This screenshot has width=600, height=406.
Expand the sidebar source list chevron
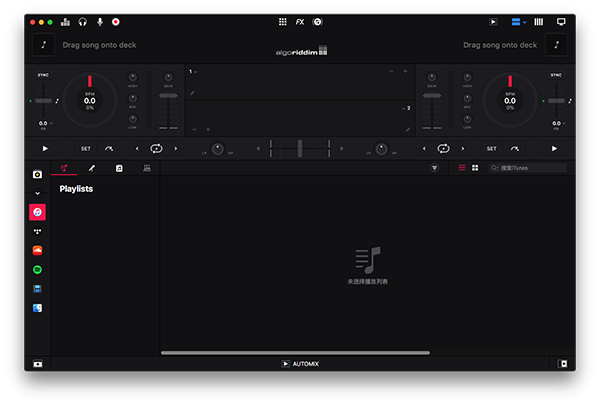click(37, 193)
